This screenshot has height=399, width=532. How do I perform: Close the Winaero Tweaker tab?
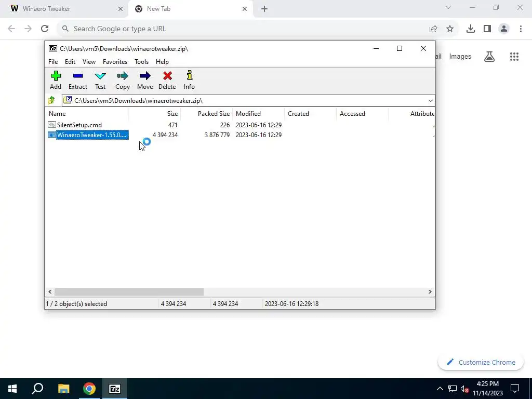[x=120, y=9]
